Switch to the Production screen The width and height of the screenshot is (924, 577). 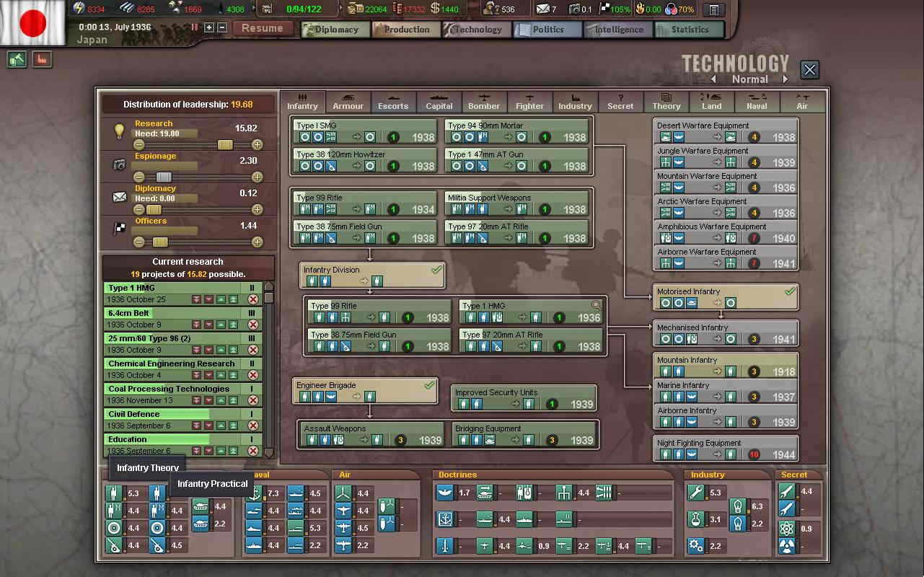tap(405, 30)
